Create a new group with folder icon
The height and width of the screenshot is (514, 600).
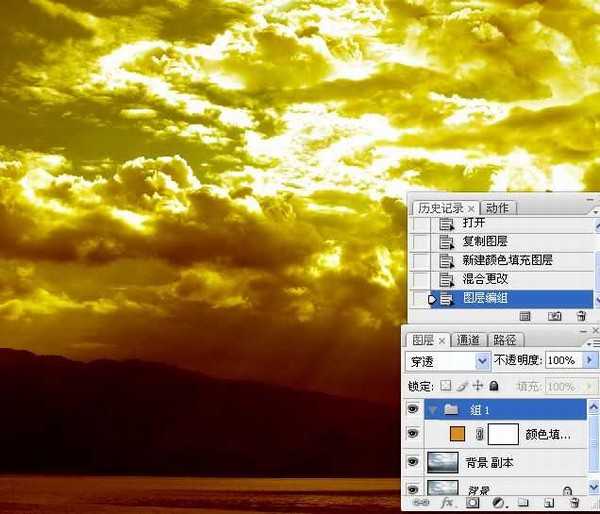[x=522, y=504]
